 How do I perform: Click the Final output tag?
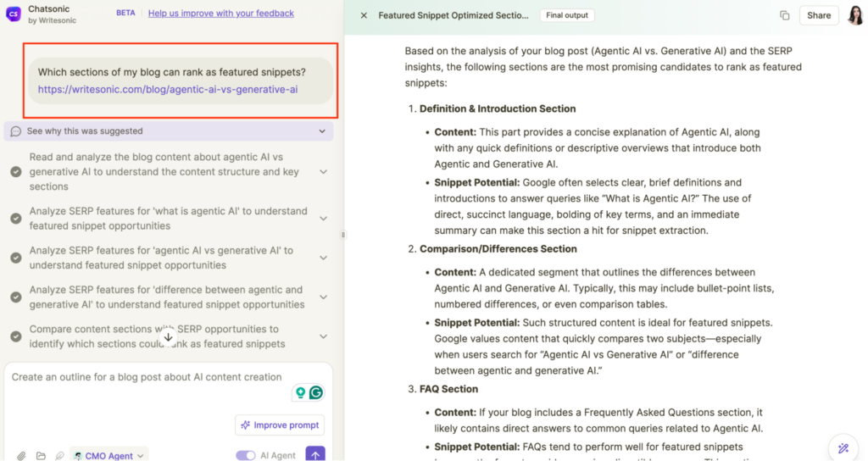click(567, 15)
